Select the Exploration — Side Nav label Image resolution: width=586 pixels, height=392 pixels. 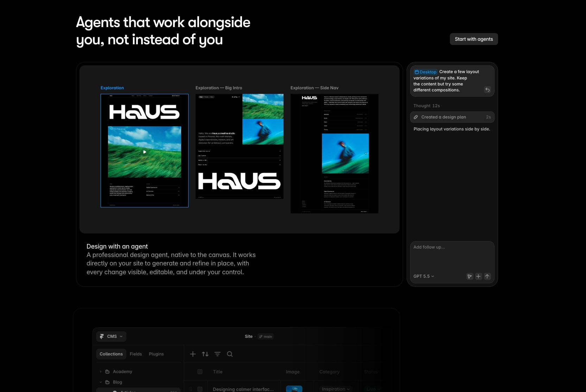pos(314,88)
